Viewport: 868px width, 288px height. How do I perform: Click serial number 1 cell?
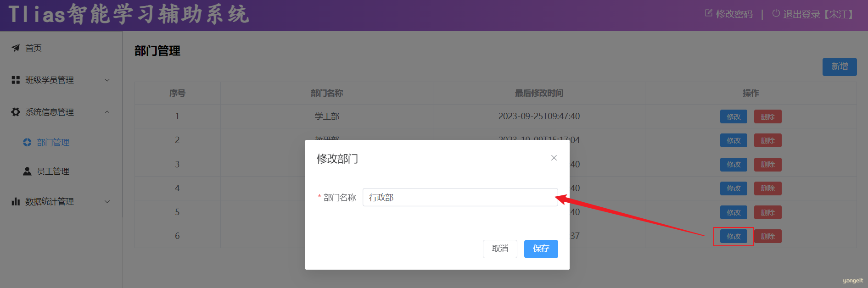(x=177, y=116)
